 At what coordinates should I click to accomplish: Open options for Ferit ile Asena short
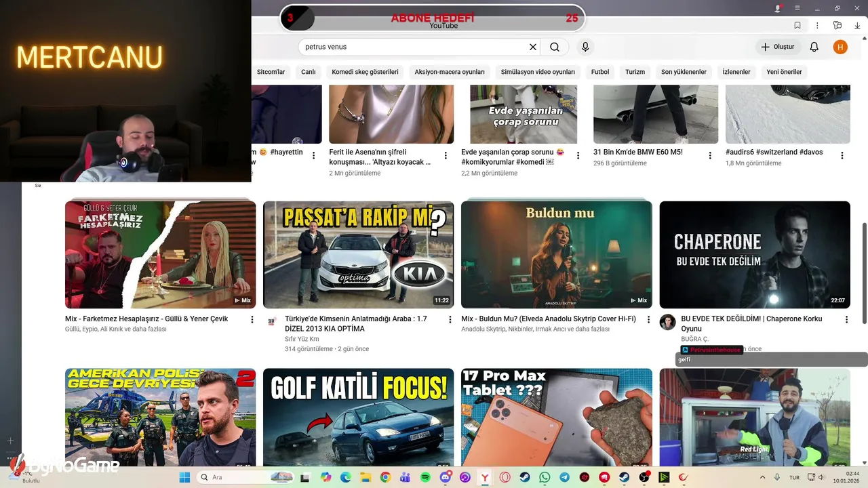pyautogui.click(x=446, y=155)
